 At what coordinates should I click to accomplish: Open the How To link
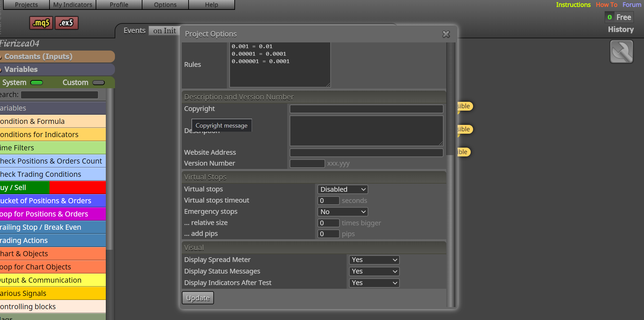606,5
